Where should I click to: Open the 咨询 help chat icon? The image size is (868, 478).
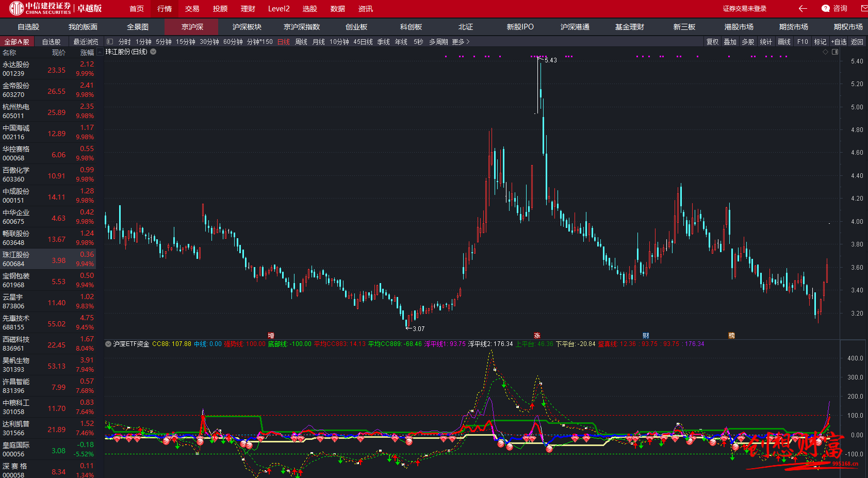[x=834, y=8]
